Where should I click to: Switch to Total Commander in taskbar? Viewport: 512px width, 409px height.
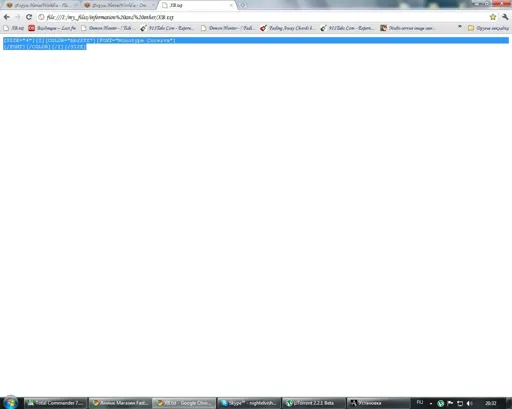coord(55,403)
